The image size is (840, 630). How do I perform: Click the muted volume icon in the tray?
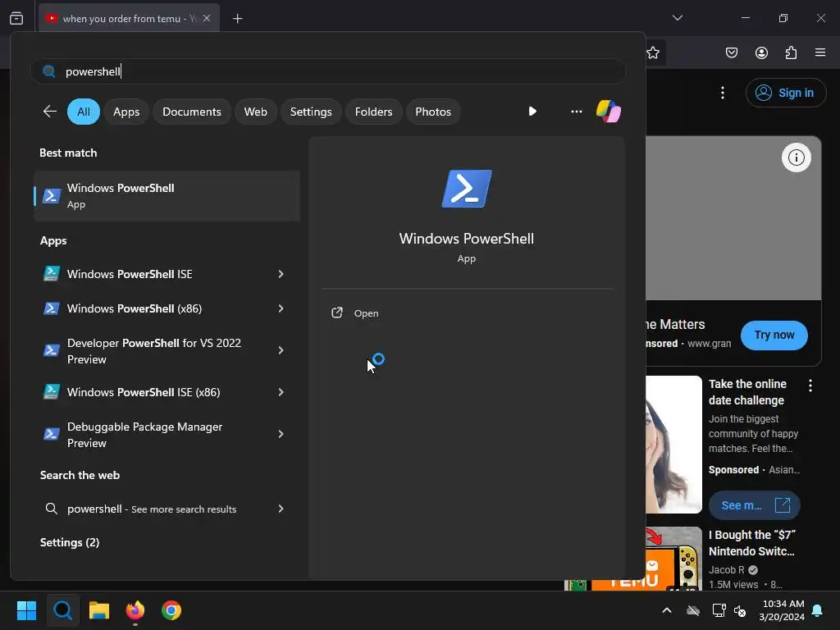click(741, 610)
